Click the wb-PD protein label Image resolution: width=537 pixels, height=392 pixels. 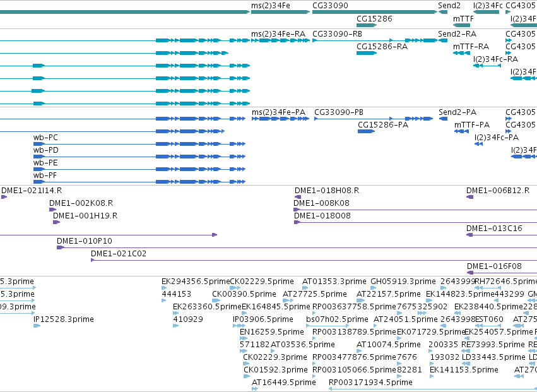coord(46,150)
